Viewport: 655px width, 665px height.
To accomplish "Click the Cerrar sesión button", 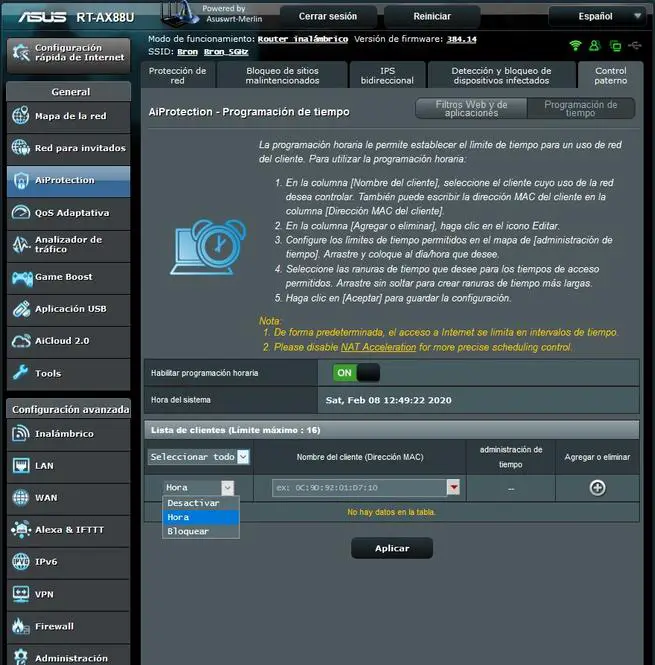I will (328, 17).
